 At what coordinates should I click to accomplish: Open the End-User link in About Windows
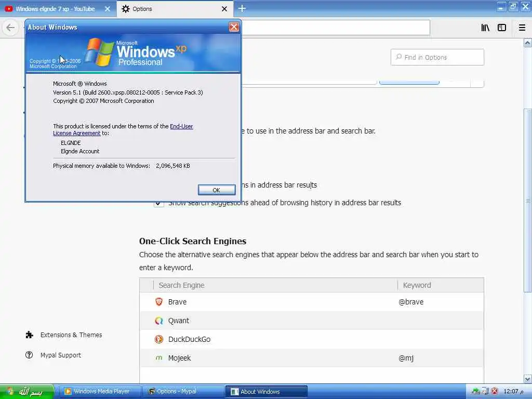(181, 126)
